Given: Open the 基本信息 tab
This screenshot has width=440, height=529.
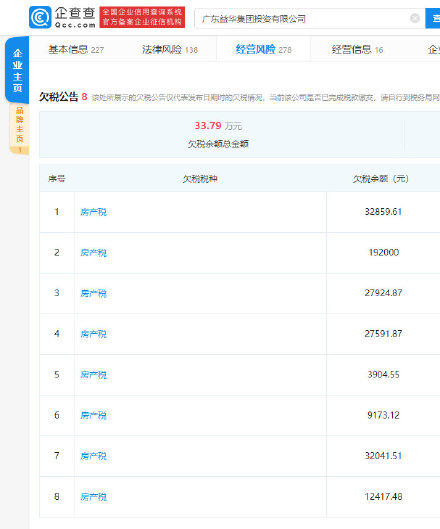Looking at the screenshot, I should tap(76, 50).
